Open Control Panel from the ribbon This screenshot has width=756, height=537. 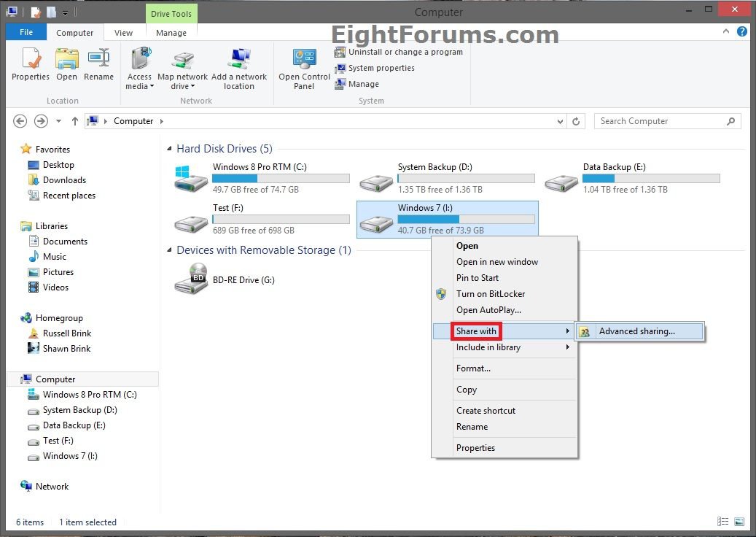(304, 69)
